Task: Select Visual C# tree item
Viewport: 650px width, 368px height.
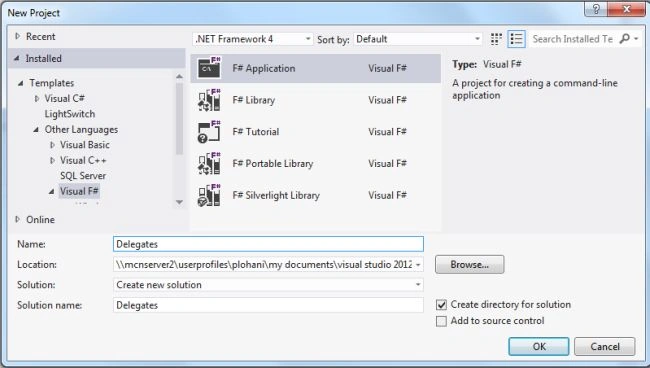Action: pyautogui.click(x=64, y=99)
